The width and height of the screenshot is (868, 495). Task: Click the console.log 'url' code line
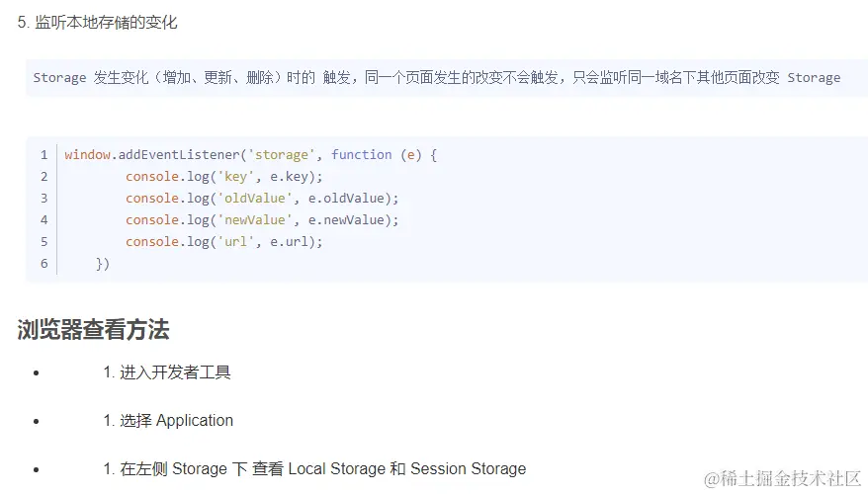tap(224, 242)
